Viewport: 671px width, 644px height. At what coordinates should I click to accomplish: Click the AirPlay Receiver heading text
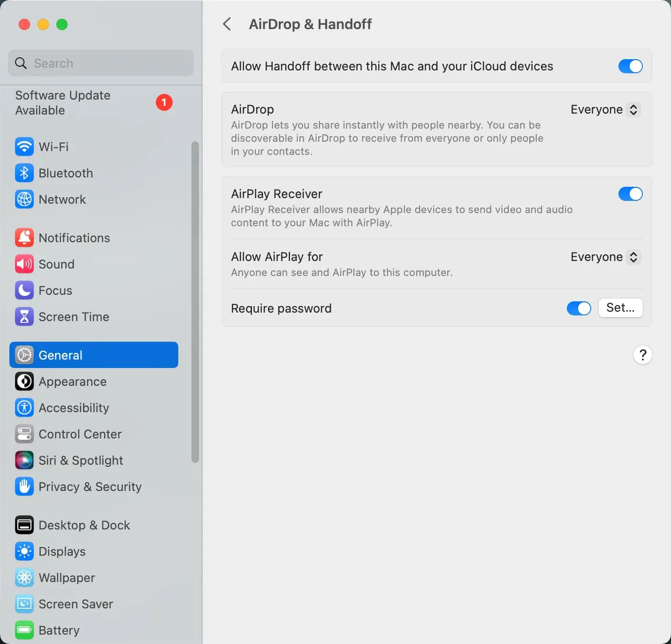coord(277,194)
